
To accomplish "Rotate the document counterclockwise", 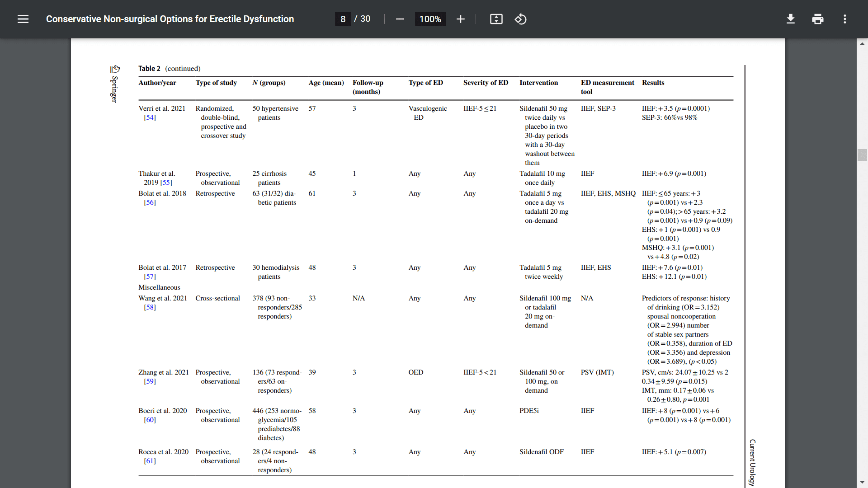I will pyautogui.click(x=520, y=19).
